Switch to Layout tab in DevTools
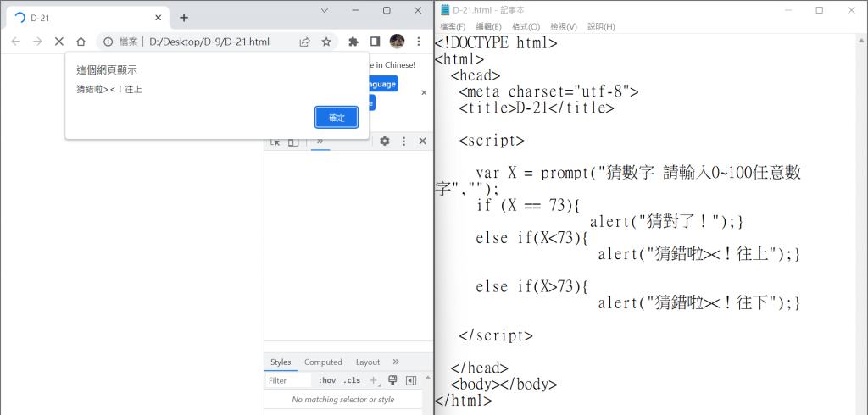Image resolution: width=868 pixels, height=415 pixels. point(368,362)
